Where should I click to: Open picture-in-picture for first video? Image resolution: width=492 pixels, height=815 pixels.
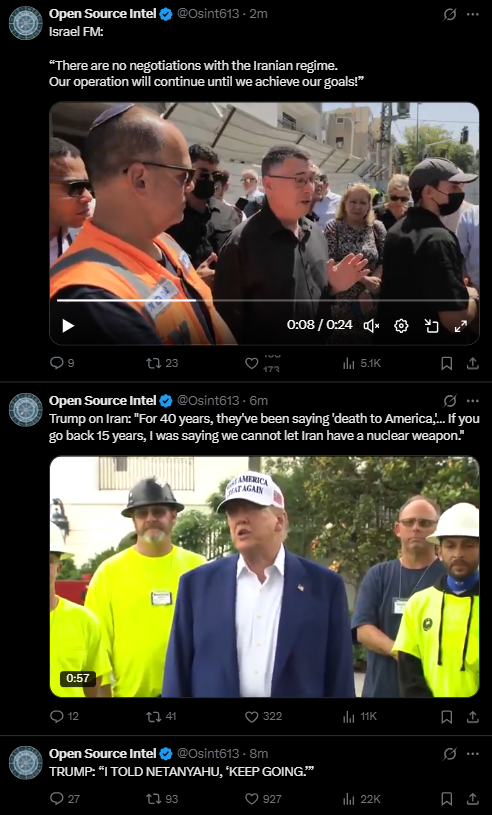[x=431, y=326]
